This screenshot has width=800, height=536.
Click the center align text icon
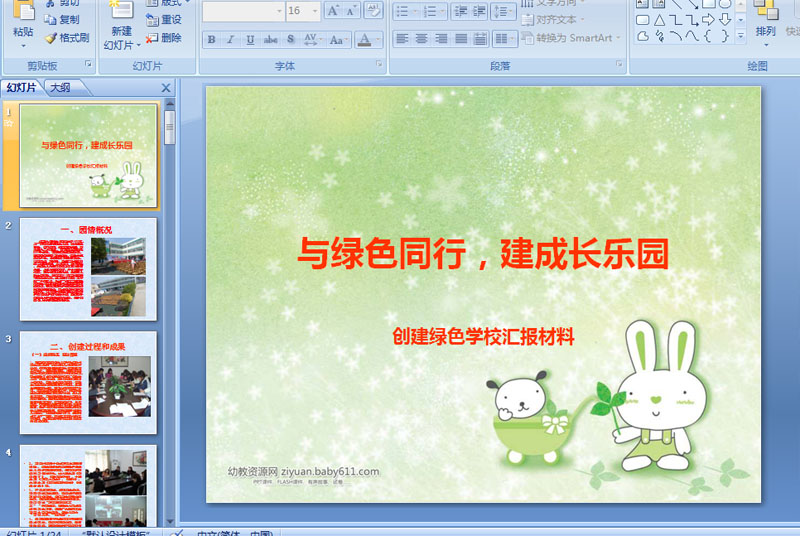(x=421, y=39)
